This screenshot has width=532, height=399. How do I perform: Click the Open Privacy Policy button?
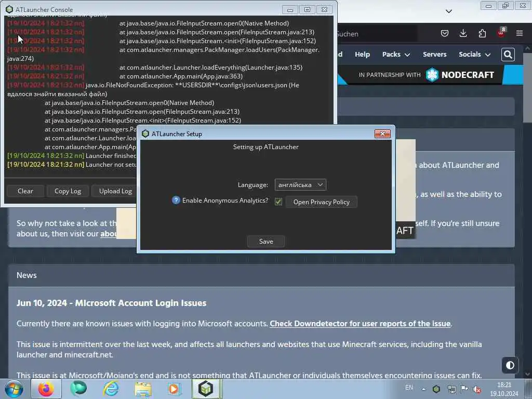click(x=321, y=202)
